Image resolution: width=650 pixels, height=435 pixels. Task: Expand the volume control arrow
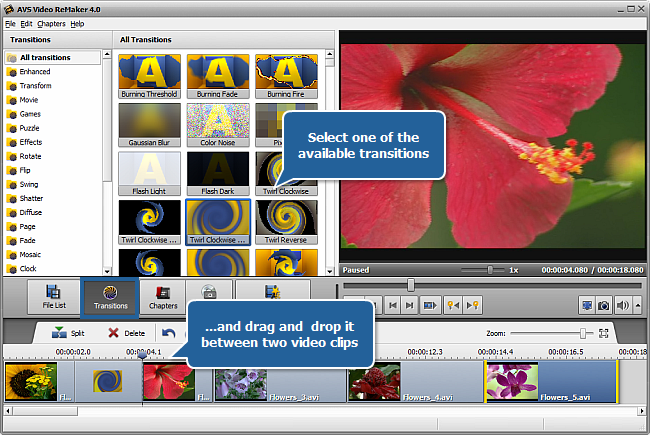638,306
